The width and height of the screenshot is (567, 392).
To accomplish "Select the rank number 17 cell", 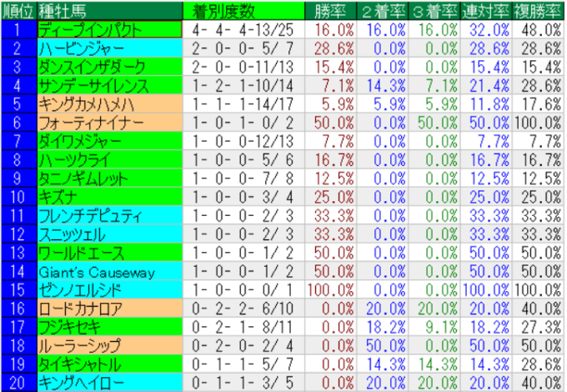I will click(18, 327).
